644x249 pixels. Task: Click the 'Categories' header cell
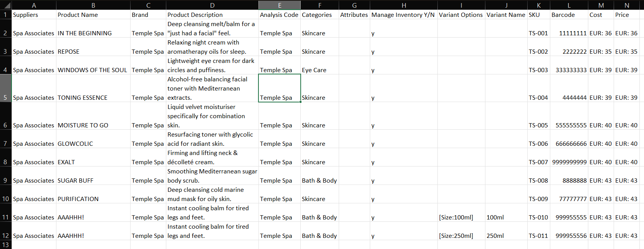(320, 15)
